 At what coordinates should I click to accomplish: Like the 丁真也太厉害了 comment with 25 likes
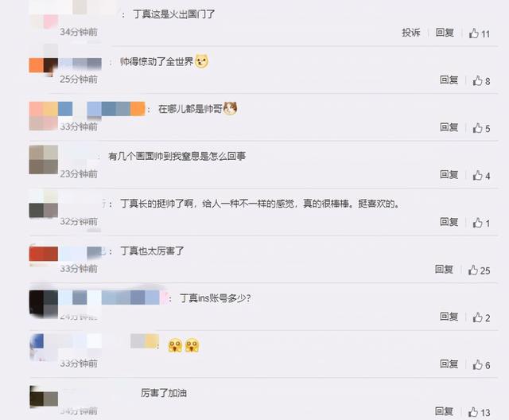(x=479, y=270)
